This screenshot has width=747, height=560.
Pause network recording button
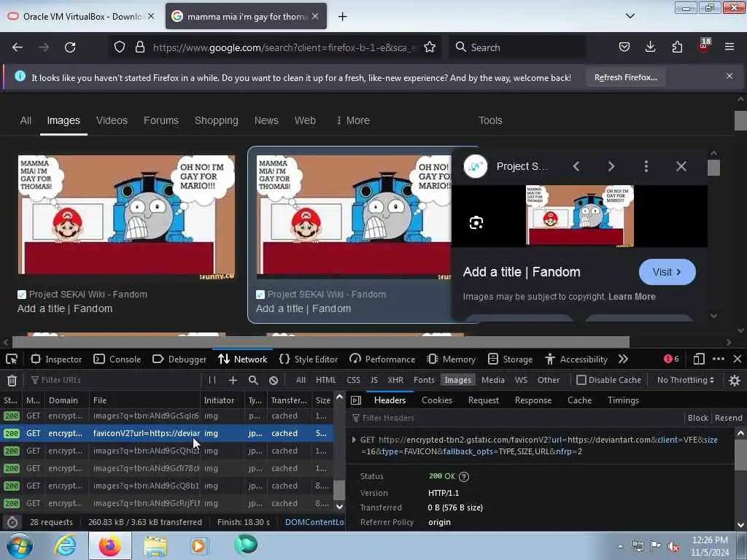point(212,380)
